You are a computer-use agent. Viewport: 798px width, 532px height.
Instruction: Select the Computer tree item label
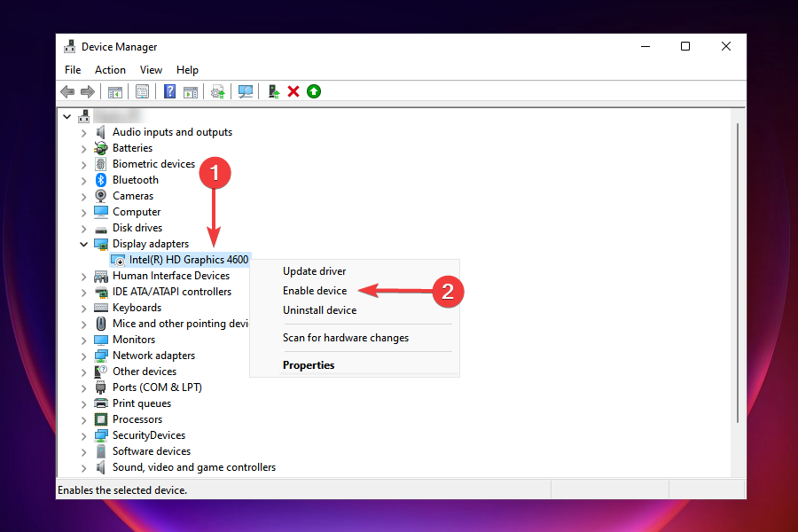pyautogui.click(x=137, y=212)
